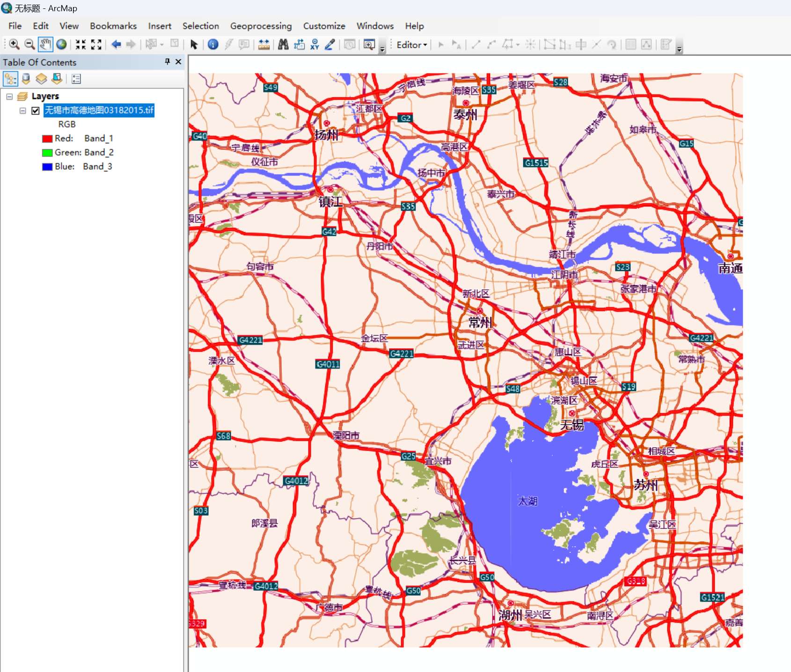The width and height of the screenshot is (791, 672).
Task: Click the Reshape Feature tool
Action: [565, 44]
